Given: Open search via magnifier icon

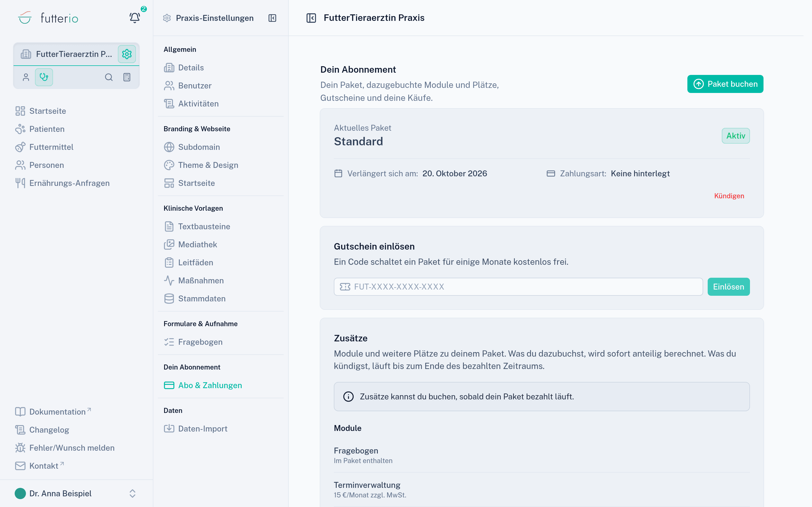Looking at the screenshot, I should coord(109,77).
